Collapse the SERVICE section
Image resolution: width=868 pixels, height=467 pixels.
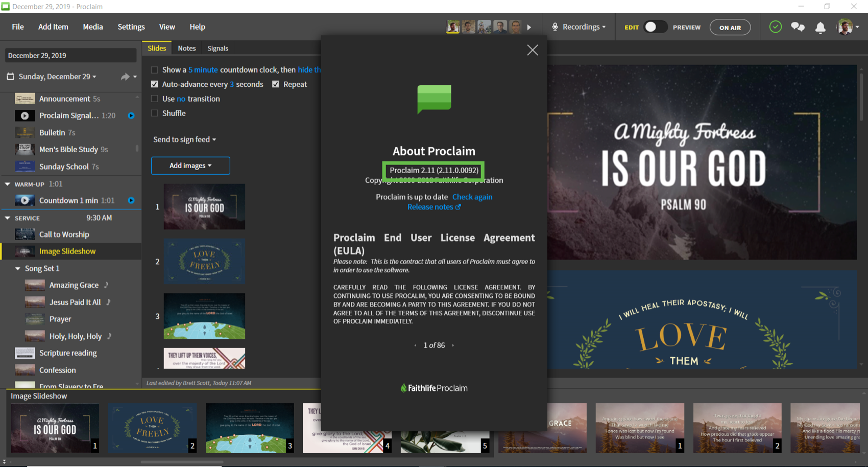click(7, 218)
